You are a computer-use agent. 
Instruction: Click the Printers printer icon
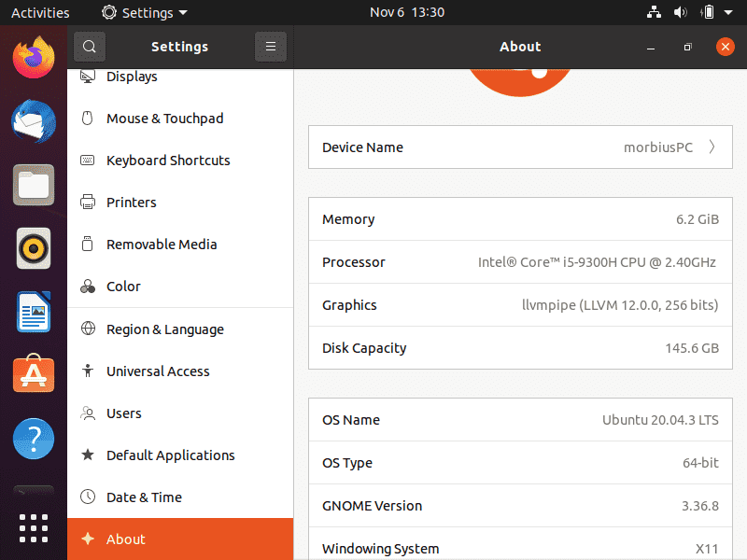[x=88, y=202]
